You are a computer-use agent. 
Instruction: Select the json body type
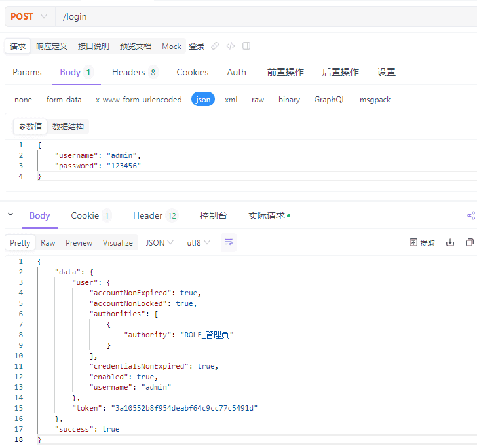[x=203, y=100]
